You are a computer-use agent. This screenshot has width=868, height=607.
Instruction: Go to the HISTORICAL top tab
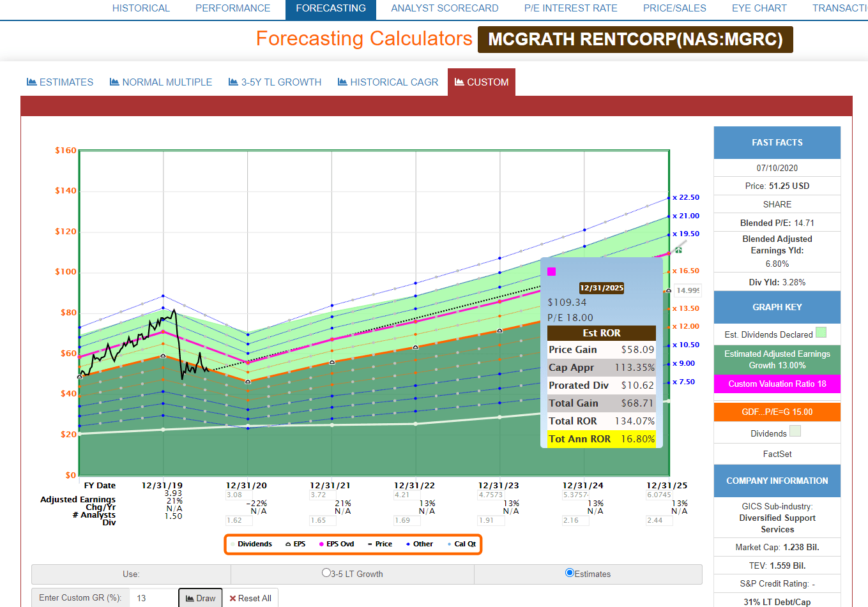141,8
